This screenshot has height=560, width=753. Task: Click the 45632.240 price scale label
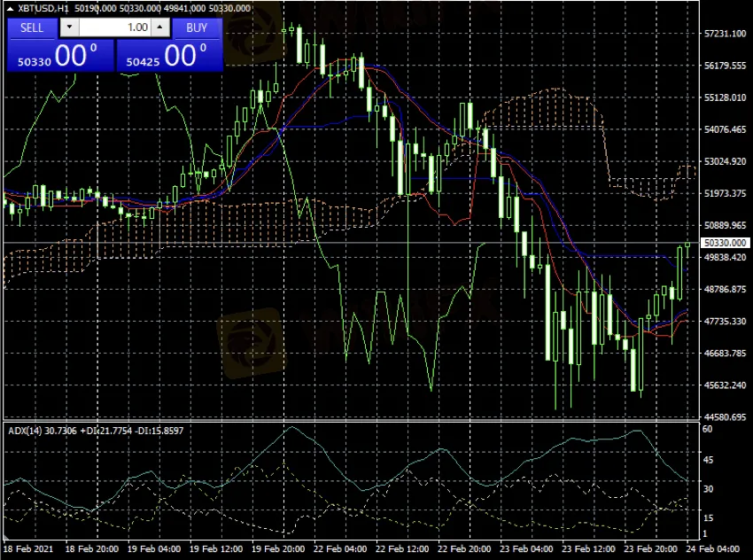pos(726,385)
